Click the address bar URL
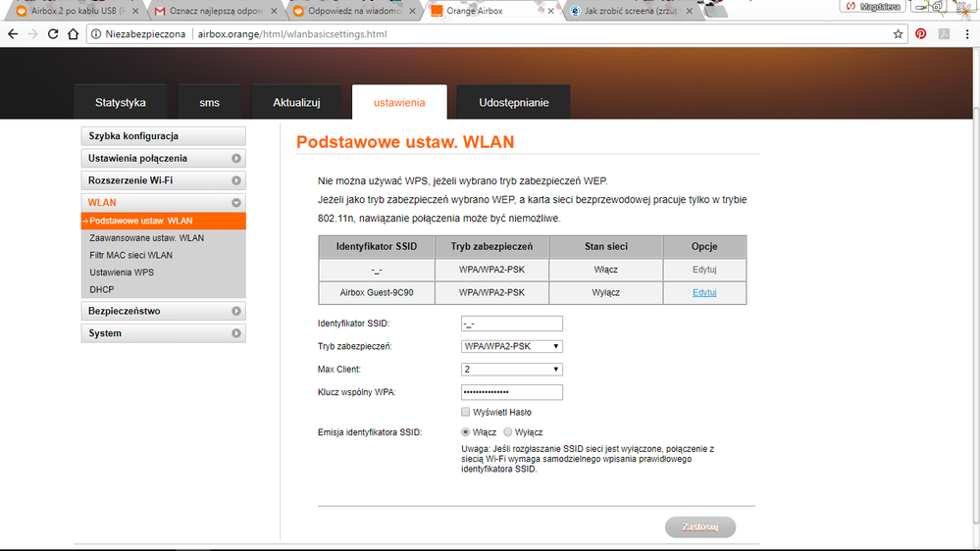 click(x=292, y=34)
